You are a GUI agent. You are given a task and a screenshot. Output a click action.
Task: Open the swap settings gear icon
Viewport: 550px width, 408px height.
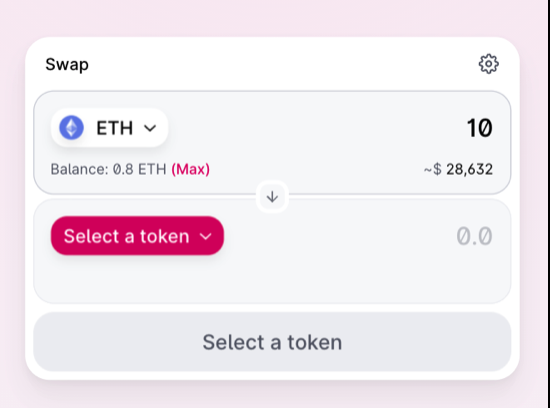point(489,64)
